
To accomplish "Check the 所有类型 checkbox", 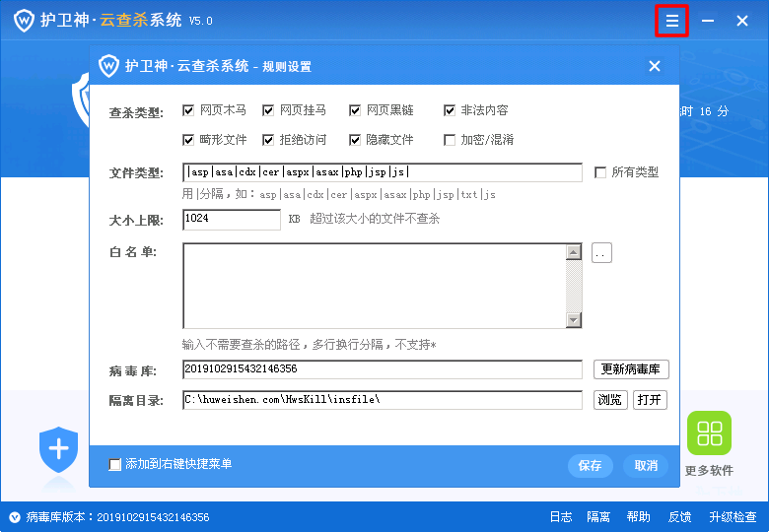I will [600, 172].
